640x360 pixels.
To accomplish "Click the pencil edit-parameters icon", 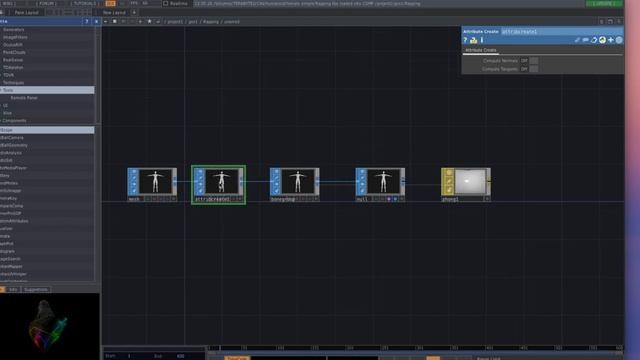I will pyautogui.click(x=577, y=40).
